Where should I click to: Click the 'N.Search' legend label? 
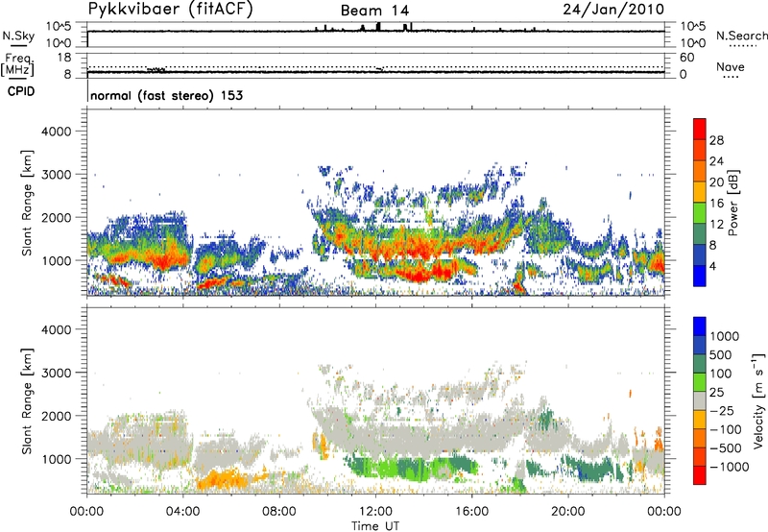click(742, 36)
